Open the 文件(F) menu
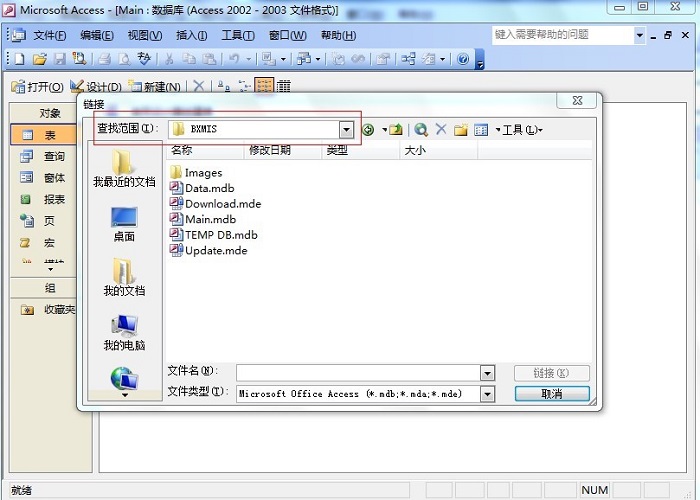Image resolution: width=700 pixels, height=500 pixels. coord(50,35)
